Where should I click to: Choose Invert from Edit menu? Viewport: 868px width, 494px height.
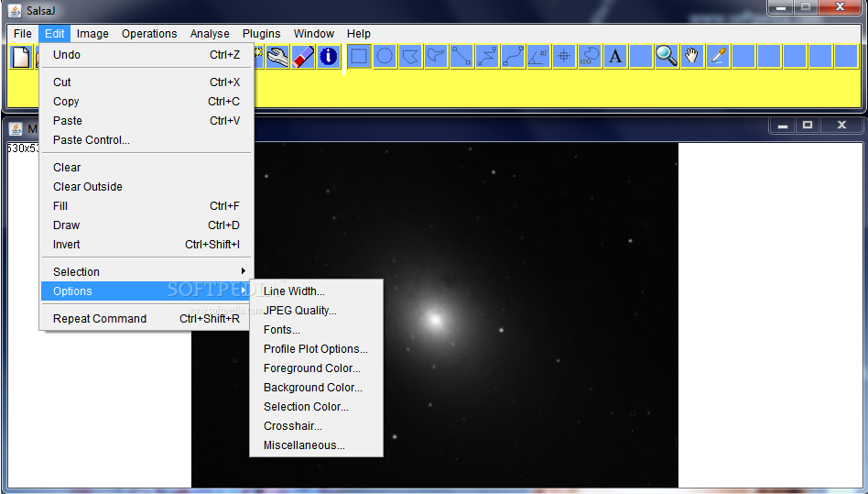(146, 245)
